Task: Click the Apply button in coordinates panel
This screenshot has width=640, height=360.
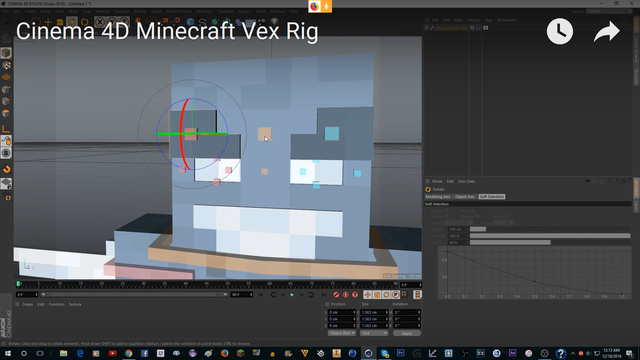Action: (407, 333)
